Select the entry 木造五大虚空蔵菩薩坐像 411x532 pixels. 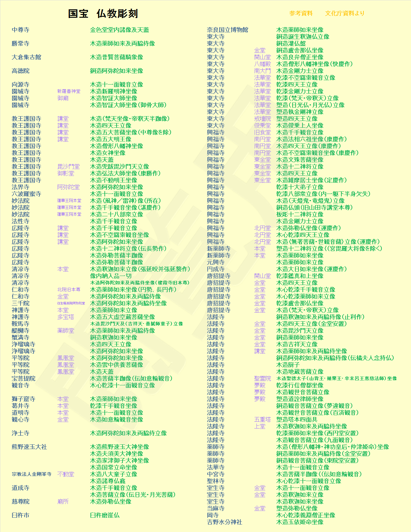point(122,317)
